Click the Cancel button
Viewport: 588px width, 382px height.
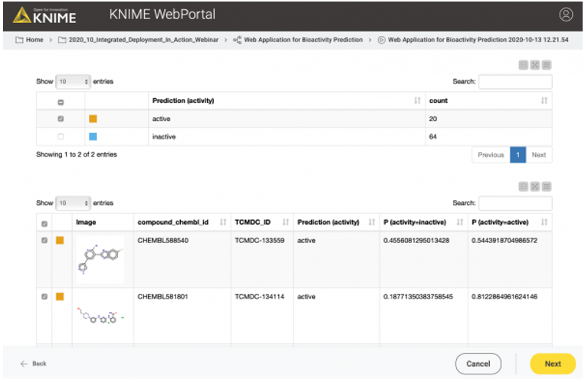click(x=478, y=364)
